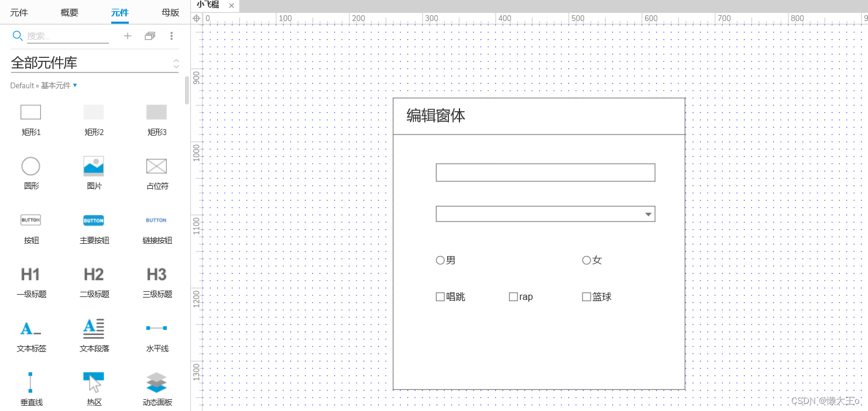
Task: Select the 圆形 circle widget
Action: point(30,166)
